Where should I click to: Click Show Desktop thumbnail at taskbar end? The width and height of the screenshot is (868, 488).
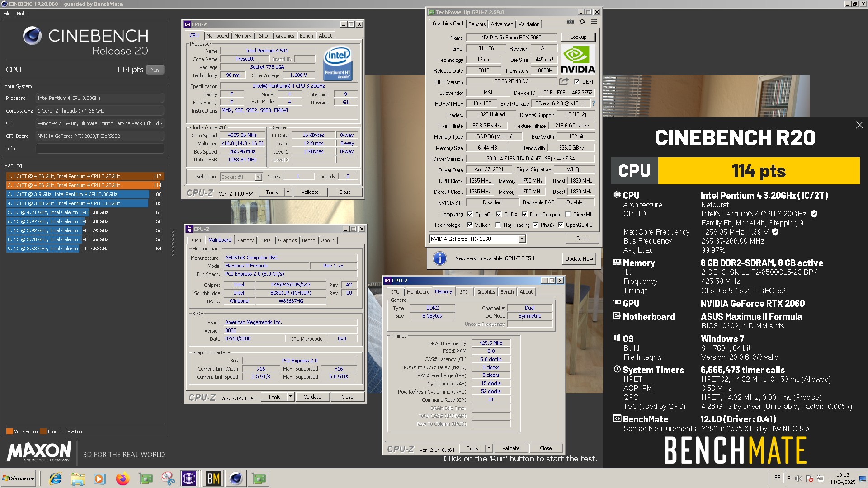coord(863,479)
